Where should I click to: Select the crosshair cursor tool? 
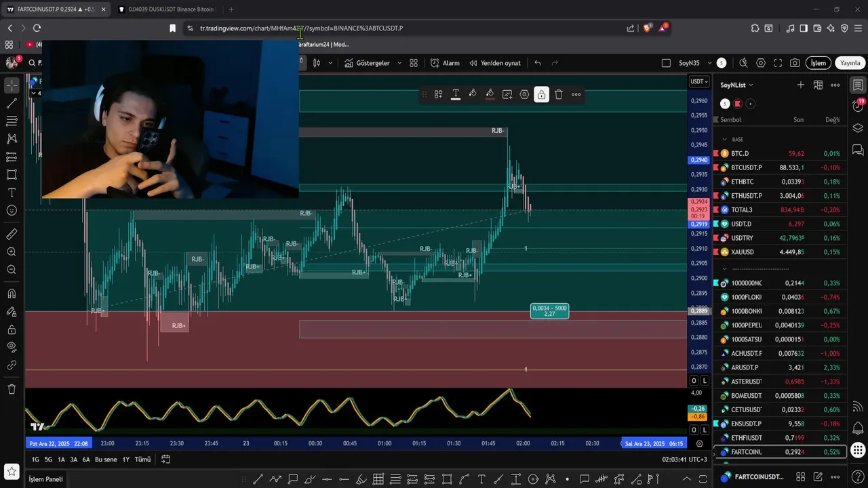(12, 85)
